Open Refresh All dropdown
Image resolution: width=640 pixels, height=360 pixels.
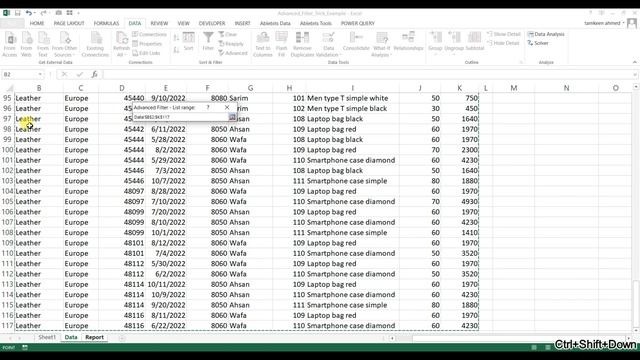121,44
